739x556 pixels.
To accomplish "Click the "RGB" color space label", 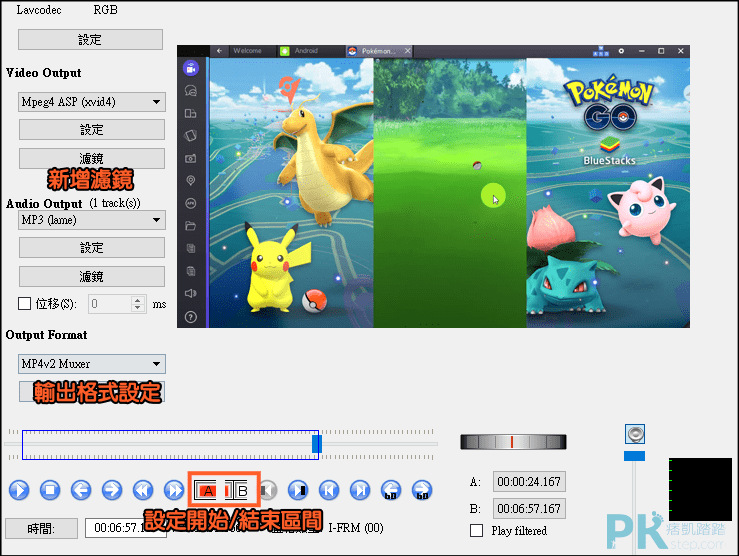I will (x=105, y=10).
